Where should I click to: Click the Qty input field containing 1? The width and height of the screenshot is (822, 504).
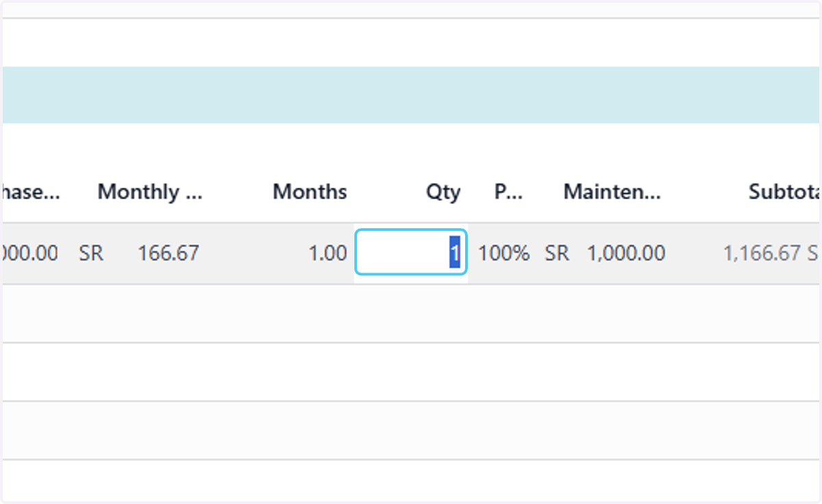pyautogui.click(x=410, y=253)
